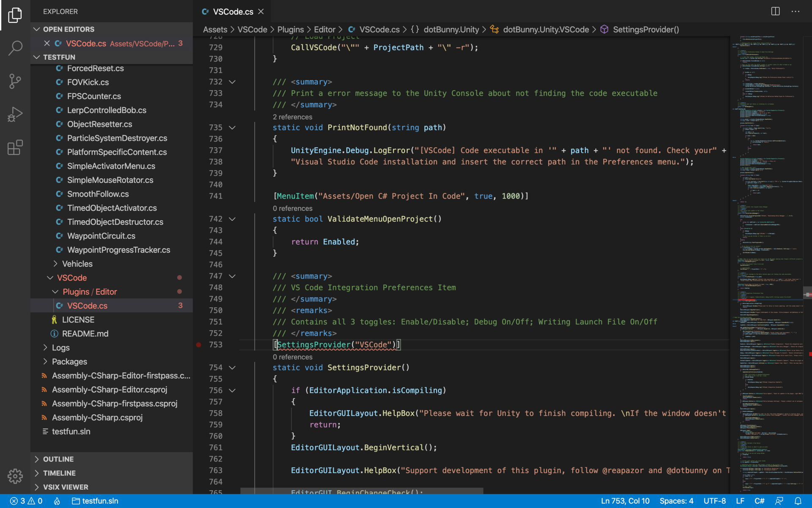The image size is (812, 508).
Task: Click Plugins in the breadcrumb path
Action: tap(291, 29)
